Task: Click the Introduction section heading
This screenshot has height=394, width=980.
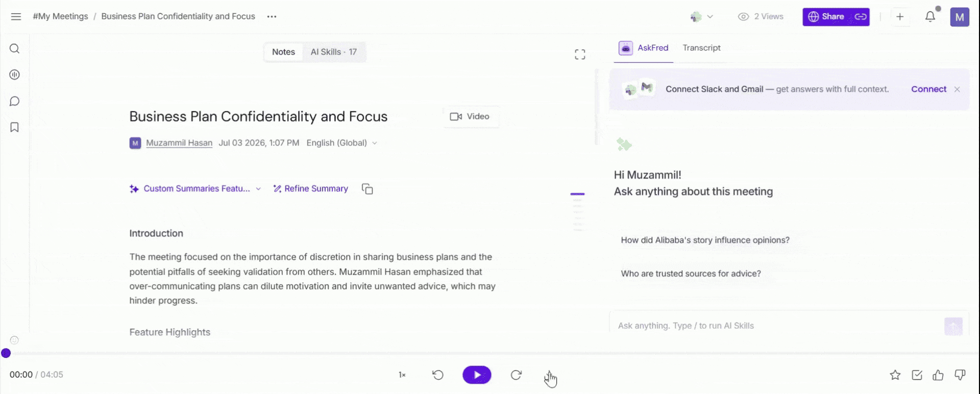Action: (x=156, y=234)
